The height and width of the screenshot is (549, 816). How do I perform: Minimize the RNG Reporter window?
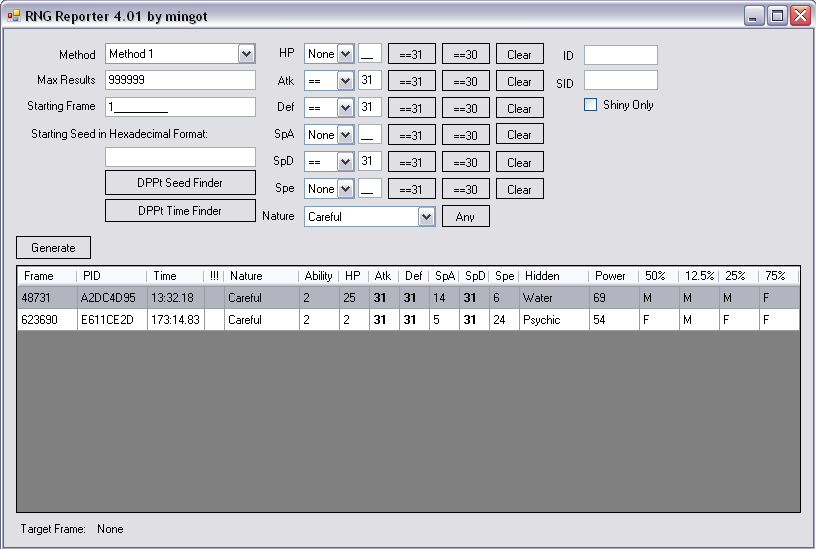click(x=753, y=16)
